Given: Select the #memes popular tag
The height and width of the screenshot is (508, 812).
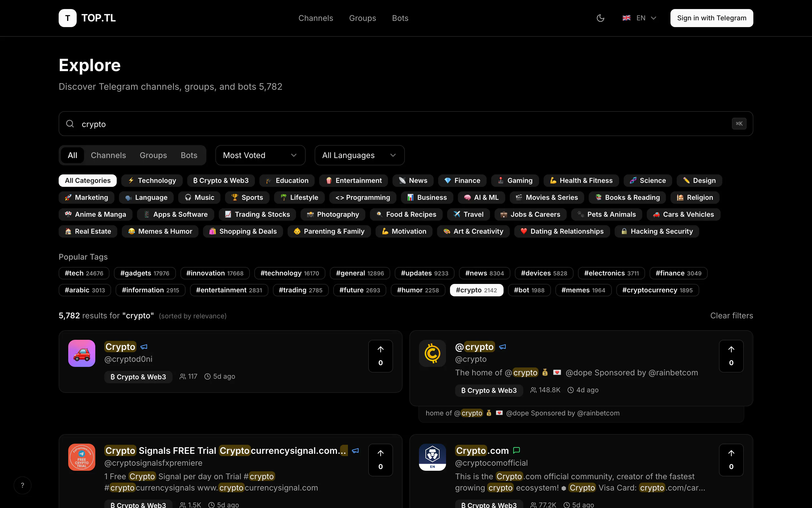Looking at the screenshot, I should (x=584, y=290).
